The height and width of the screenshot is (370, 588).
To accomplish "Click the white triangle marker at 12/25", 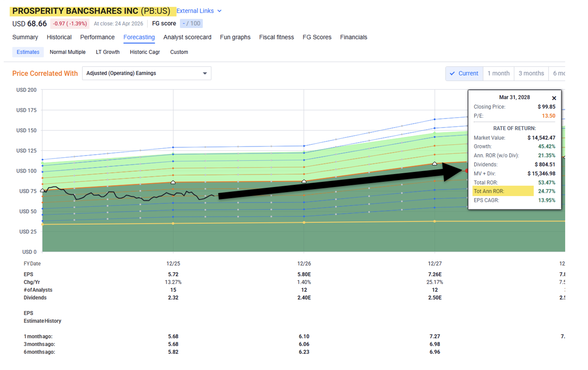I will [173, 182].
